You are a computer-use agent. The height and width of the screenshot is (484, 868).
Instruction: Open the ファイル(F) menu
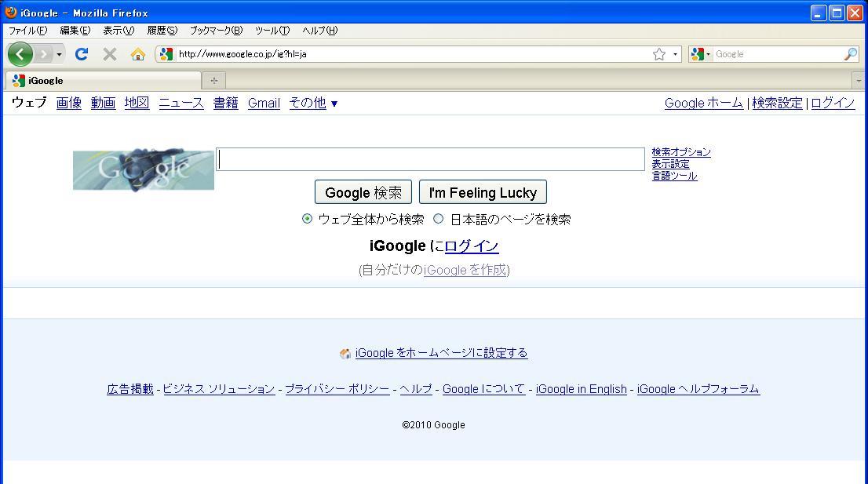[27, 31]
